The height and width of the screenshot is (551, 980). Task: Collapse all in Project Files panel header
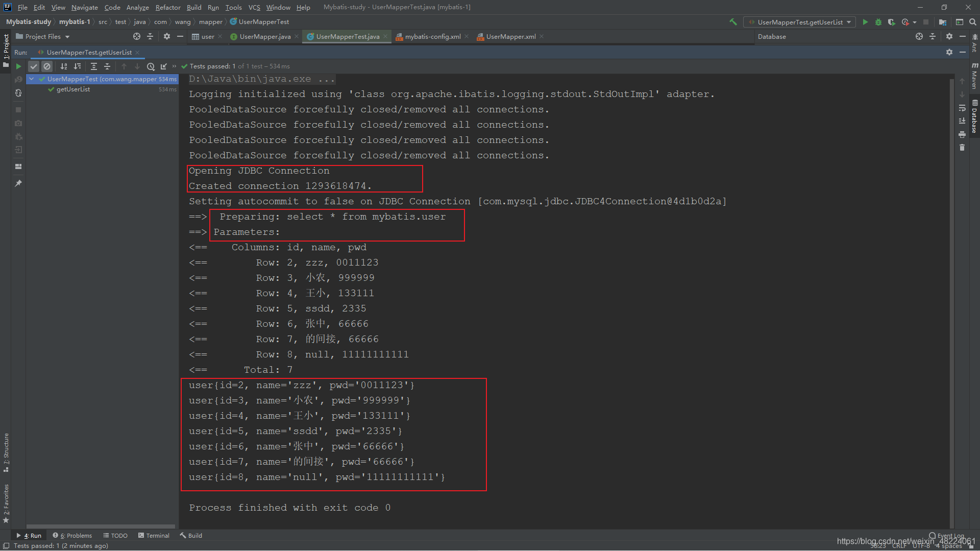(150, 36)
